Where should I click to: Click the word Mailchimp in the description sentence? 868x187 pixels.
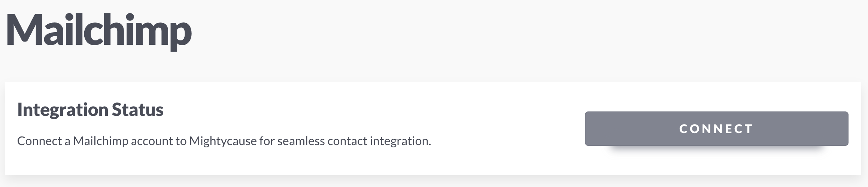pyautogui.click(x=101, y=141)
